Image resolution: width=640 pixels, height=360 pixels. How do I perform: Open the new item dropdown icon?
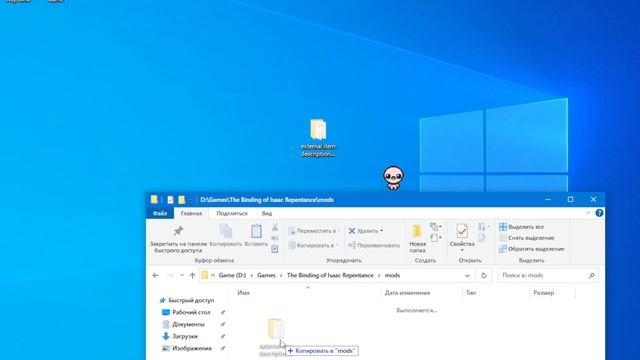pos(436,227)
